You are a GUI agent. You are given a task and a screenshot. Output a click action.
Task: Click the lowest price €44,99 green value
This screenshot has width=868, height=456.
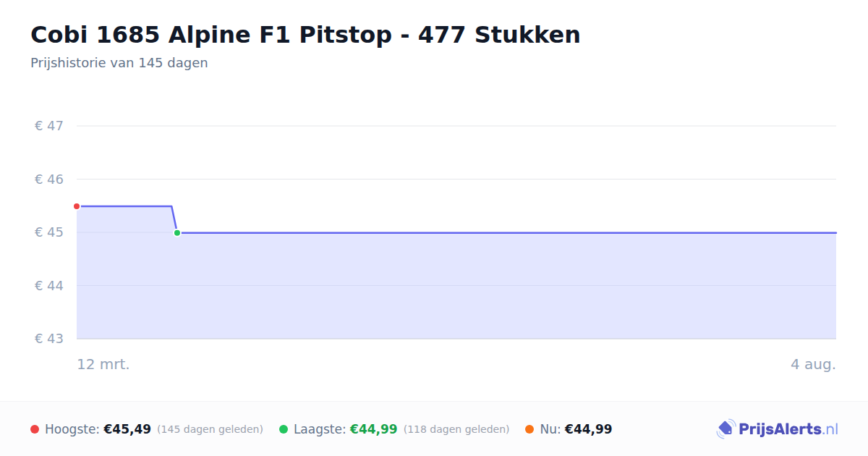click(373, 429)
